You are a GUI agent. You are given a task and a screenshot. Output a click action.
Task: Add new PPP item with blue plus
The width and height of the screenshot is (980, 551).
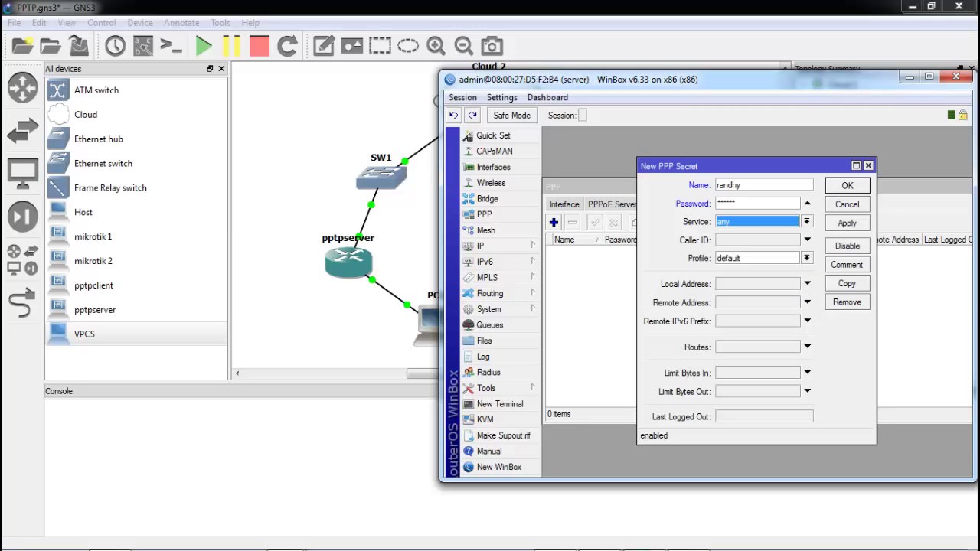pos(554,222)
